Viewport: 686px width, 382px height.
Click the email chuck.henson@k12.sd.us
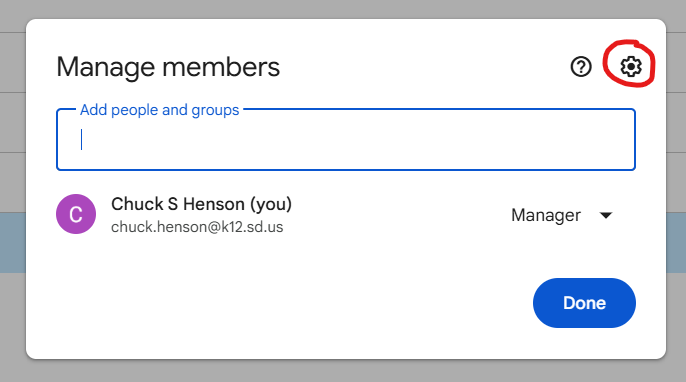(x=197, y=227)
